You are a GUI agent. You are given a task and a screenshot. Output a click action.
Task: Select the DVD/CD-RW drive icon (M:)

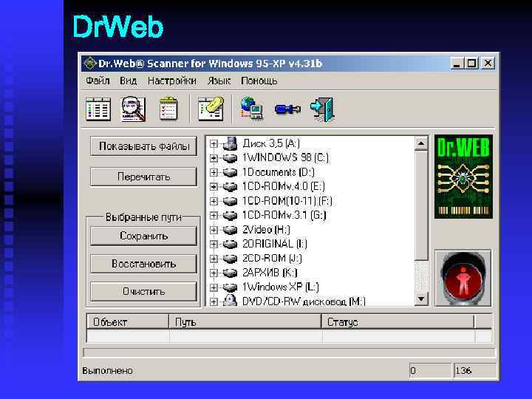[x=230, y=301]
